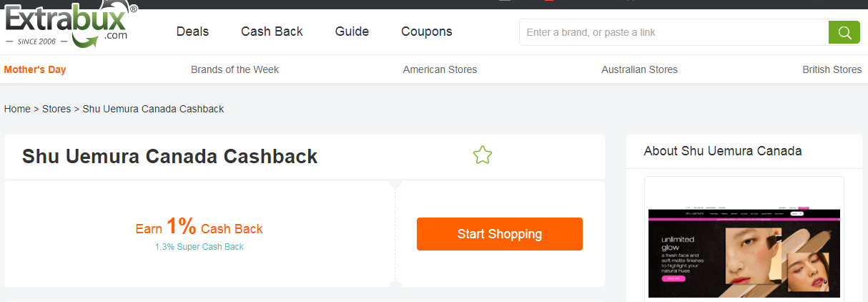Screen dimensions: 868x302
Task: Click the Home breadcrumb link
Action: pyautogui.click(x=17, y=109)
